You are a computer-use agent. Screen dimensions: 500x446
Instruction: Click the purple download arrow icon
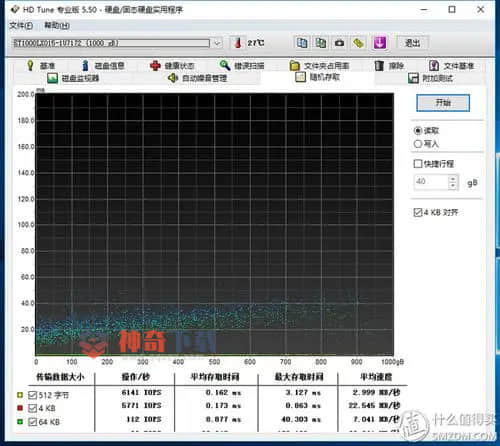click(x=379, y=43)
